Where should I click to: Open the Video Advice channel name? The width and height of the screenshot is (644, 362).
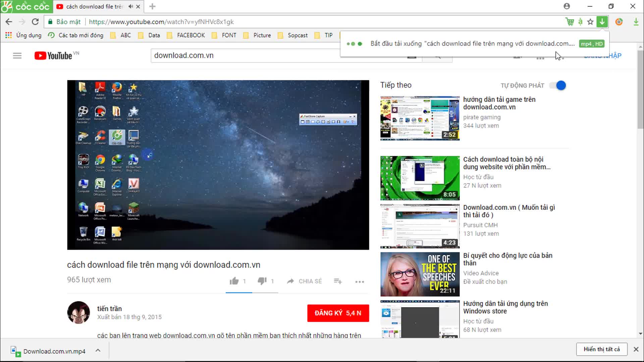(481, 273)
